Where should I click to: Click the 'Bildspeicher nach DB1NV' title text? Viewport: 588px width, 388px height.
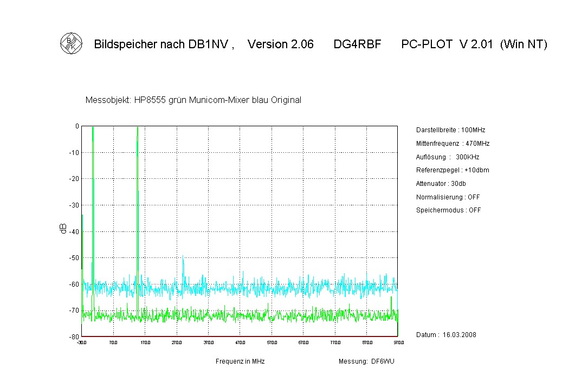[x=163, y=44]
